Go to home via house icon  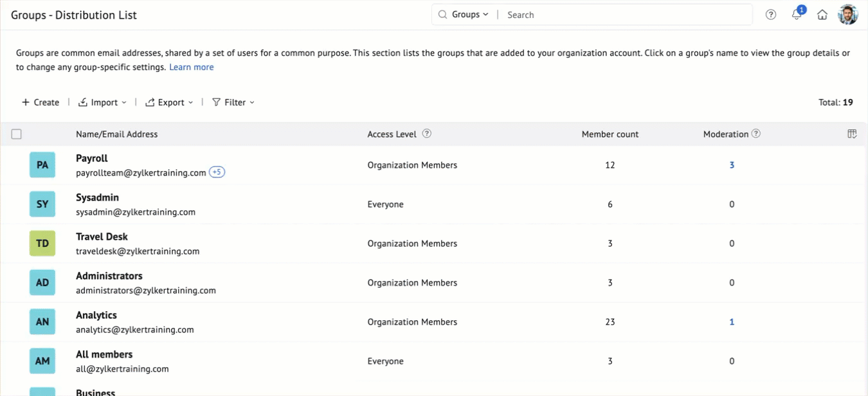click(x=822, y=15)
